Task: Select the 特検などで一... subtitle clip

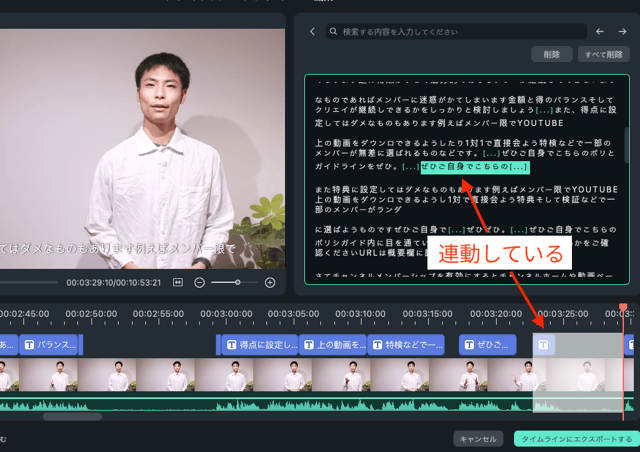Action: pos(406,345)
